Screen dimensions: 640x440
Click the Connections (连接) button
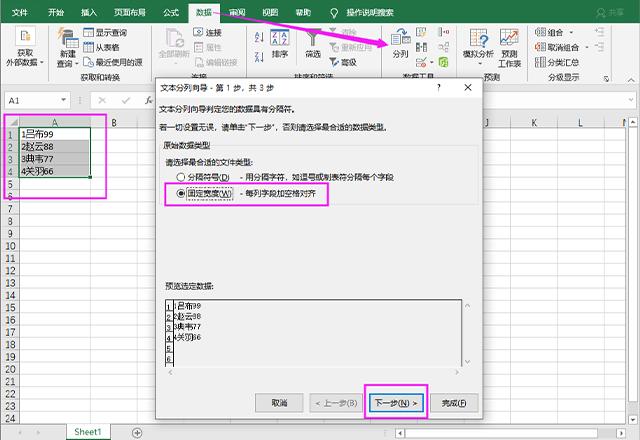(207, 32)
